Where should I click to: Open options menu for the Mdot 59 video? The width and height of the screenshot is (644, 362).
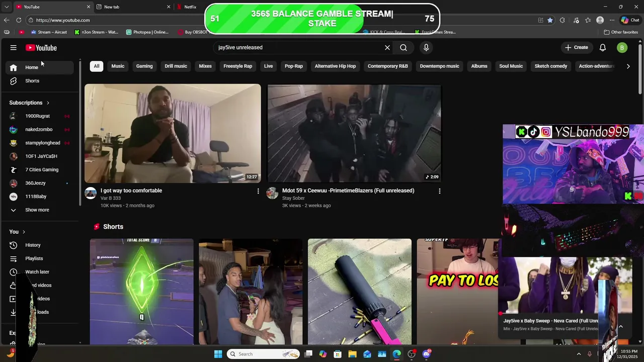pos(439,191)
